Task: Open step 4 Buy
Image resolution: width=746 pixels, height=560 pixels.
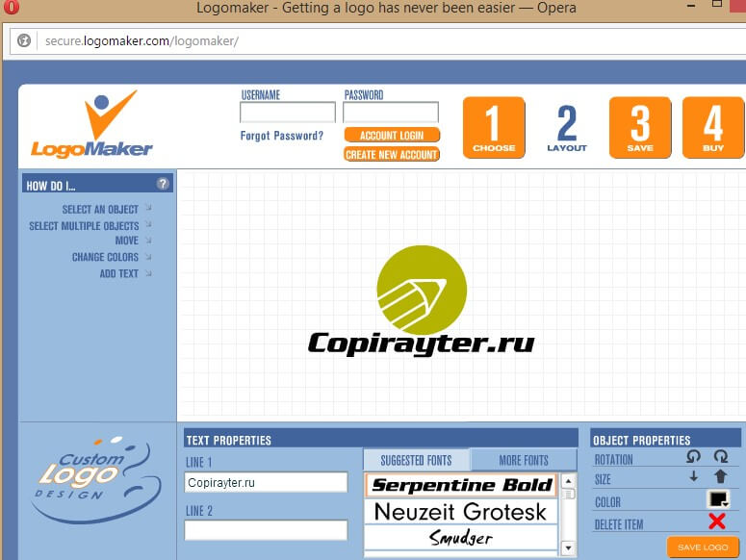Action: tap(713, 127)
